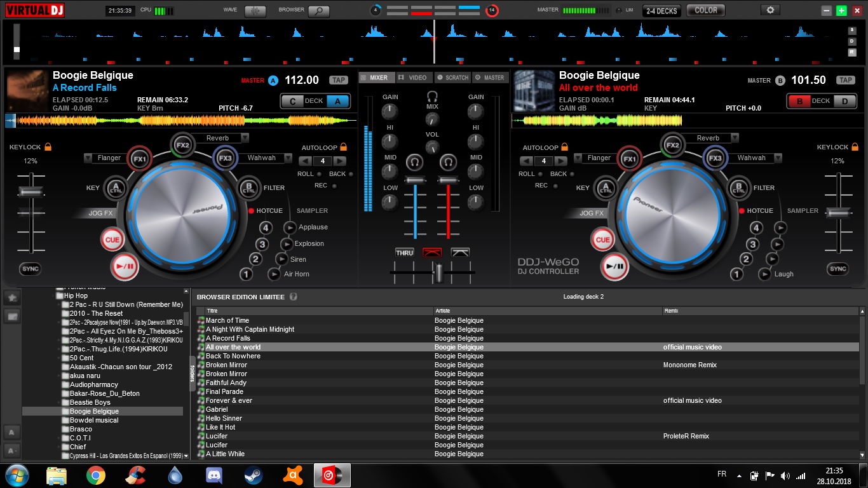This screenshot has height=488, width=868.
Task: Open the right deck Wahwah effect dropdown
Action: click(779, 158)
